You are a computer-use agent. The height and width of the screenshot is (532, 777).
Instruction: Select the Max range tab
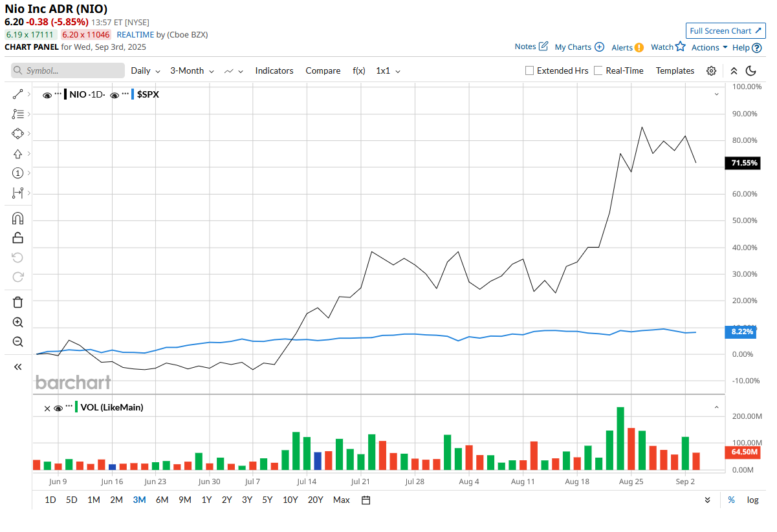[341, 500]
